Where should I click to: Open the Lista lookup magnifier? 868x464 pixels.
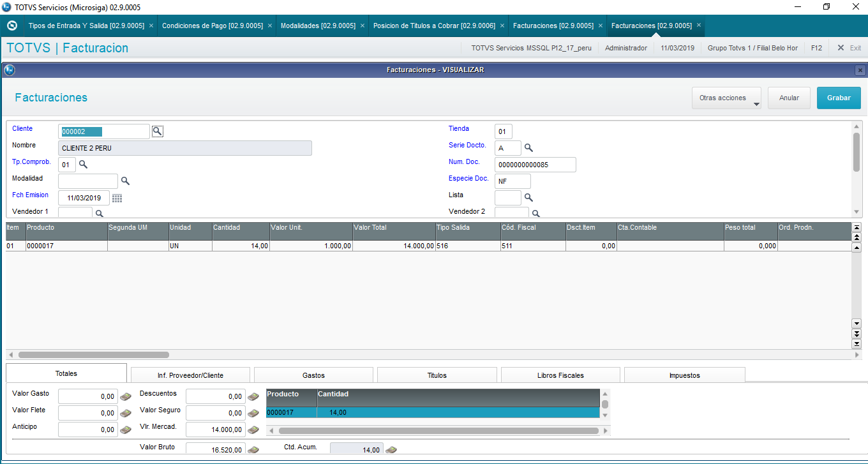pyautogui.click(x=528, y=198)
